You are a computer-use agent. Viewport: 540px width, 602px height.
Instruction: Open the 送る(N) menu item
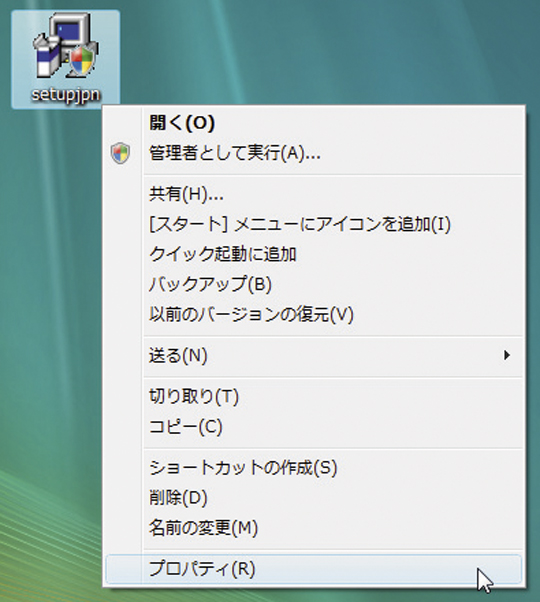pos(314,356)
